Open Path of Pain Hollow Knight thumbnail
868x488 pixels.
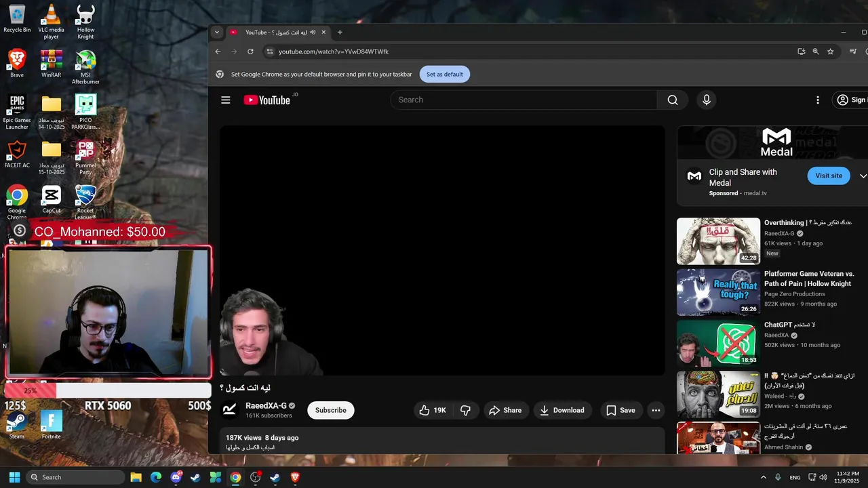click(x=718, y=292)
